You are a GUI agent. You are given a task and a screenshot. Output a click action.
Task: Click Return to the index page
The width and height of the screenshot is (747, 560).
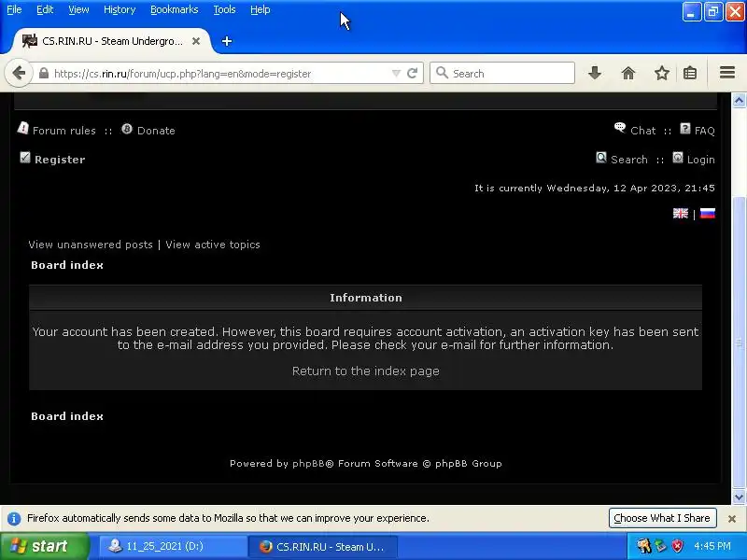[x=366, y=371]
